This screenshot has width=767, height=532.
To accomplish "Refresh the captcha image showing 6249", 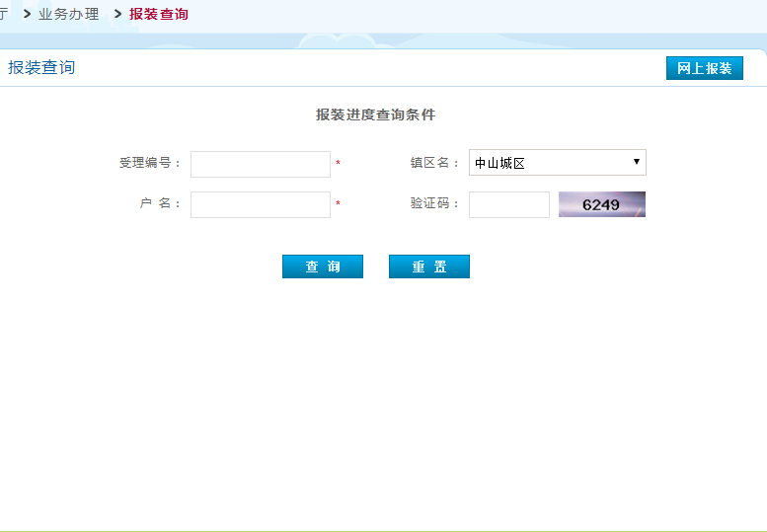I will [601, 204].
